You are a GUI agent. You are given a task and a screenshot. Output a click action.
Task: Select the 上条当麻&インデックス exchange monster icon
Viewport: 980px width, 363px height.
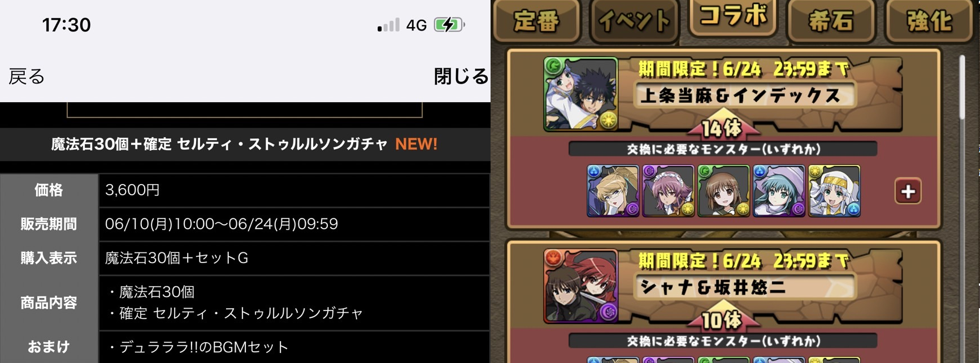click(581, 94)
